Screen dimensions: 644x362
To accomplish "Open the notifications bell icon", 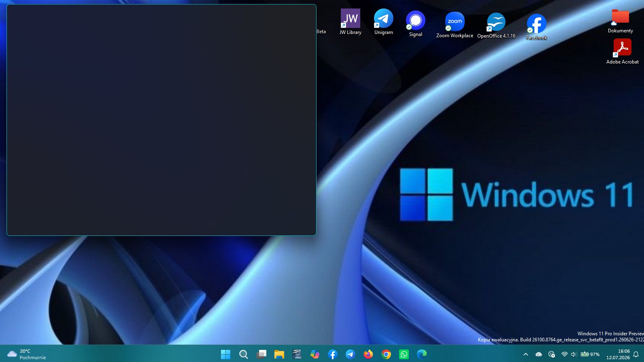I will coord(636,354).
